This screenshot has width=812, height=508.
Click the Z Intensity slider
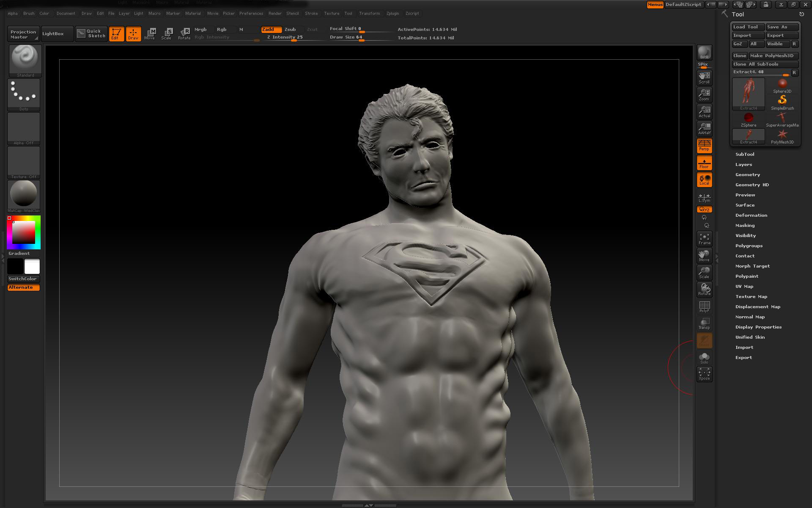click(x=294, y=38)
